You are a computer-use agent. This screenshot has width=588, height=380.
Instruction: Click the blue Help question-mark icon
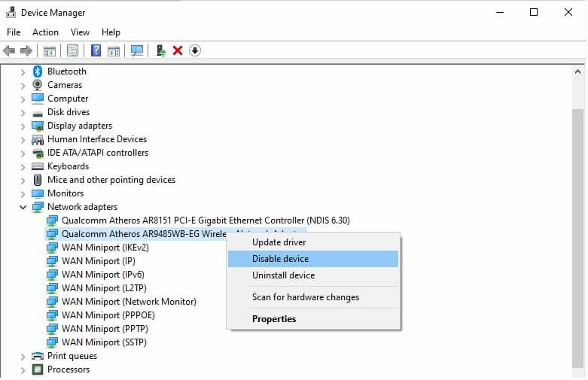coord(96,50)
